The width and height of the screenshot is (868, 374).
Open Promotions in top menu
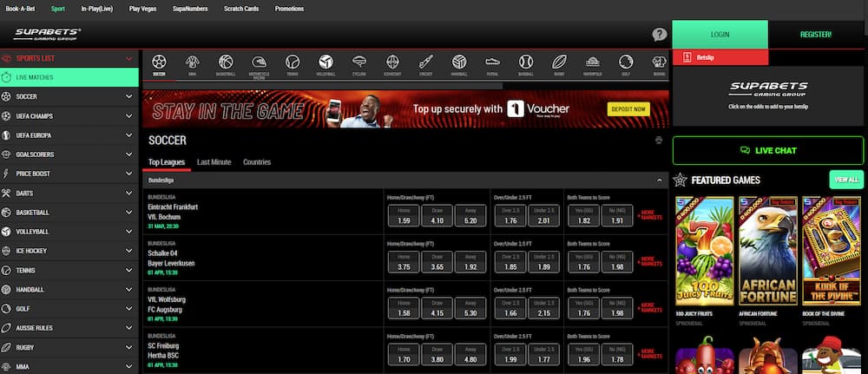pyautogui.click(x=290, y=9)
